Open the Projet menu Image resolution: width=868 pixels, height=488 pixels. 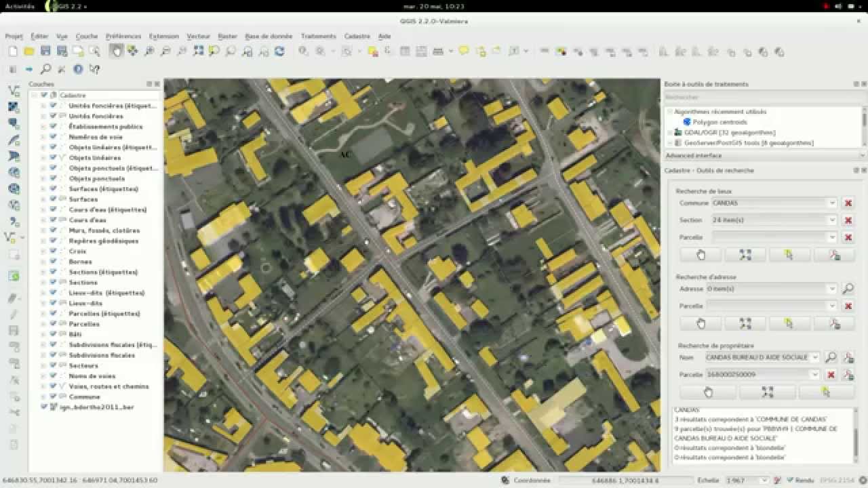[14, 37]
